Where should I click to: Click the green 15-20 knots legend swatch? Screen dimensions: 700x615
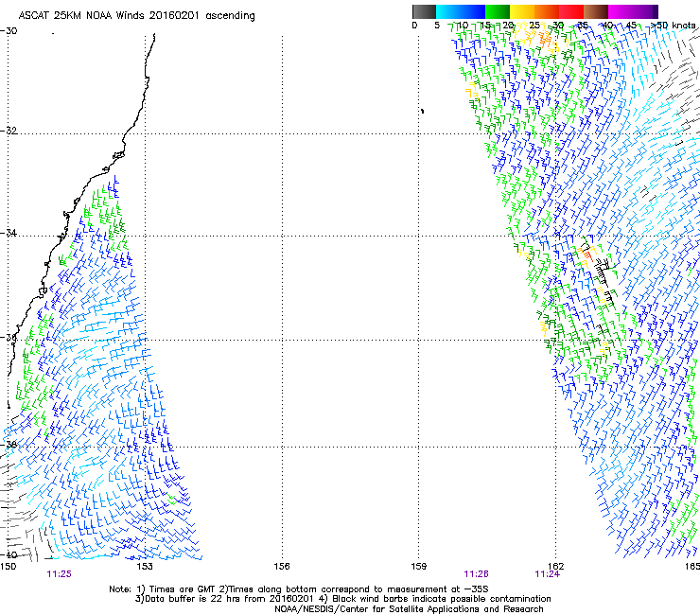pos(498,11)
